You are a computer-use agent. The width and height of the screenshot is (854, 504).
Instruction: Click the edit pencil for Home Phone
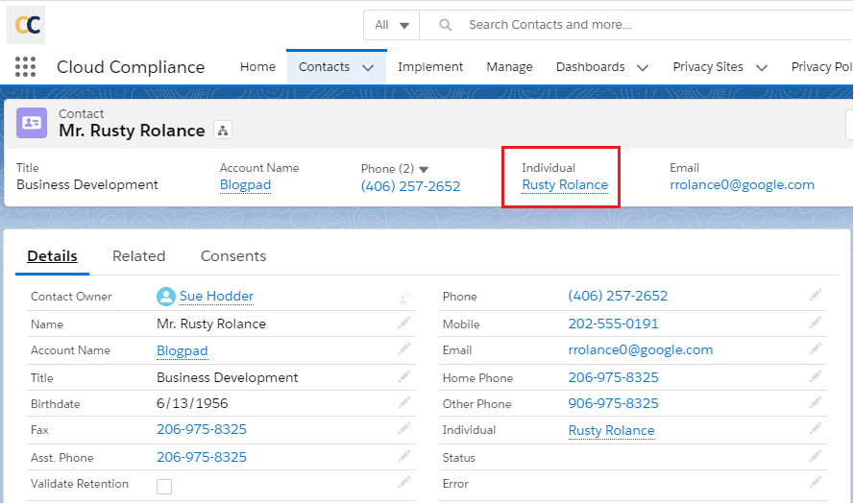(x=816, y=378)
